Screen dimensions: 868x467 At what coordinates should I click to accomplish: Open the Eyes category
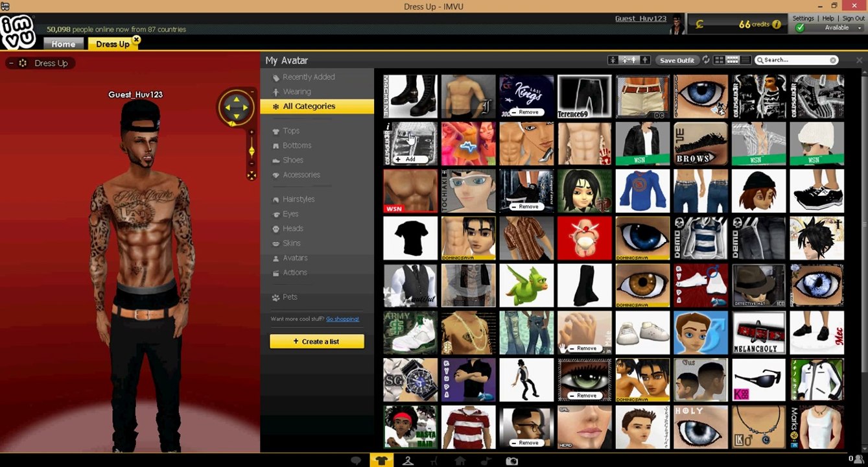[x=290, y=213]
